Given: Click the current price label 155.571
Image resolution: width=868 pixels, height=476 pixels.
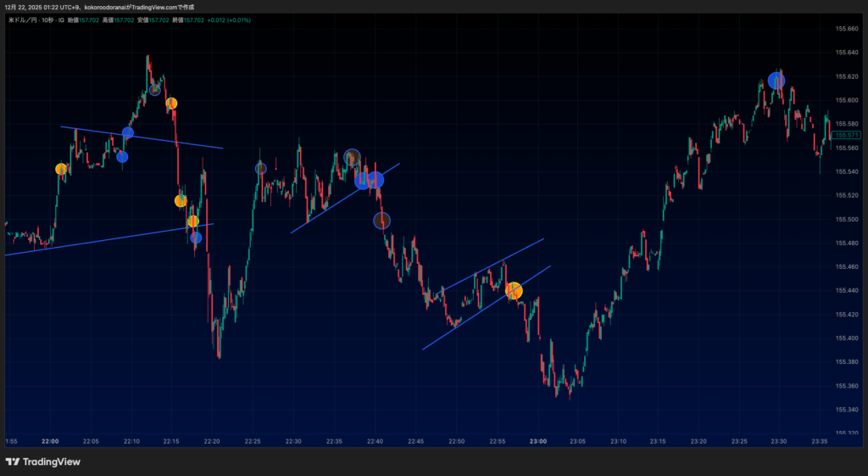Looking at the screenshot, I should pyautogui.click(x=846, y=135).
